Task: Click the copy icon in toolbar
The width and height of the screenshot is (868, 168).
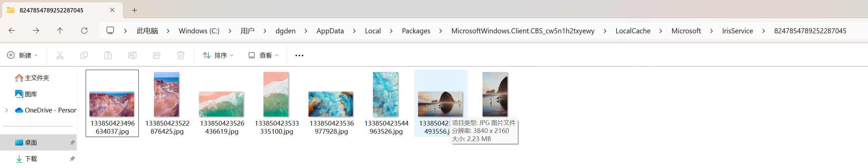Action: pyautogui.click(x=84, y=55)
